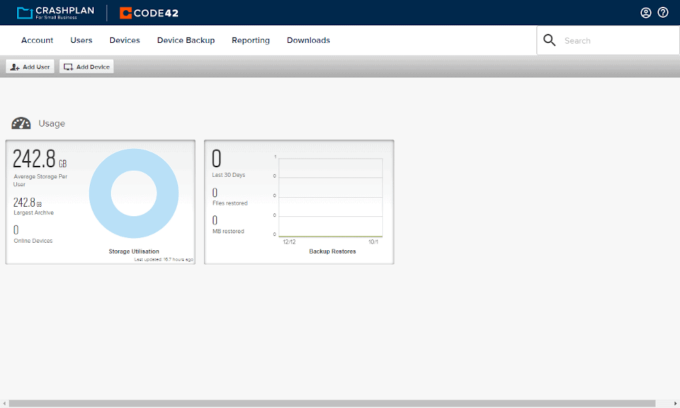This screenshot has width=680, height=408.
Task: Click the Backup Restores graph area
Action: click(330, 196)
